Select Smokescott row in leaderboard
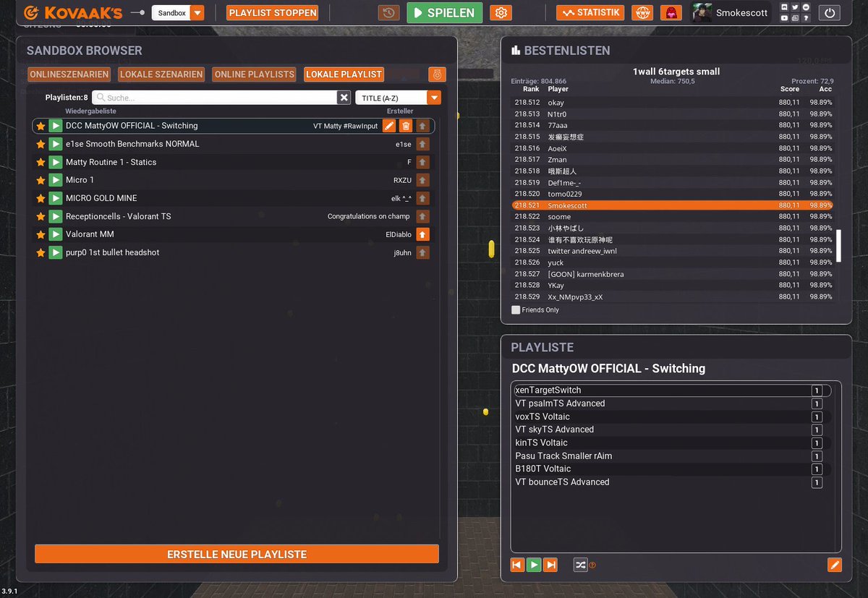This screenshot has height=598, width=868. (x=673, y=205)
